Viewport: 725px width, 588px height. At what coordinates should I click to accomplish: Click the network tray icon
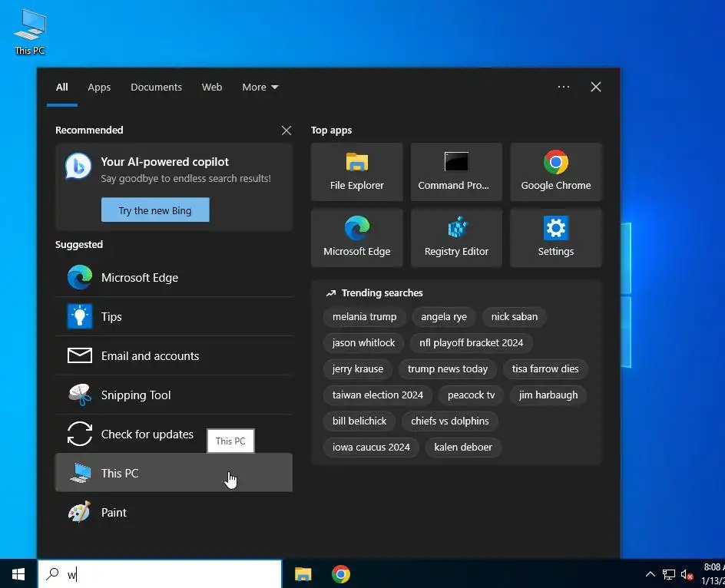[x=669, y=575]
